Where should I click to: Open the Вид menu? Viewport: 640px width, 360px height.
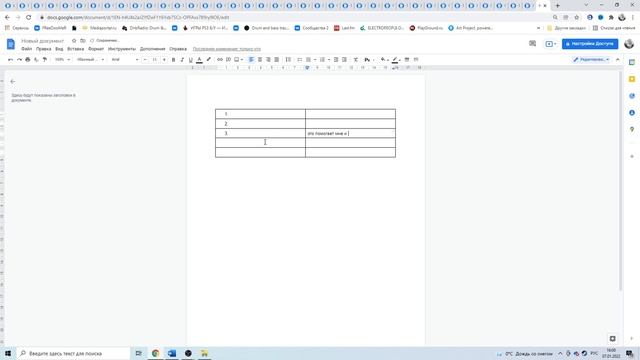(x=59, y=49)
